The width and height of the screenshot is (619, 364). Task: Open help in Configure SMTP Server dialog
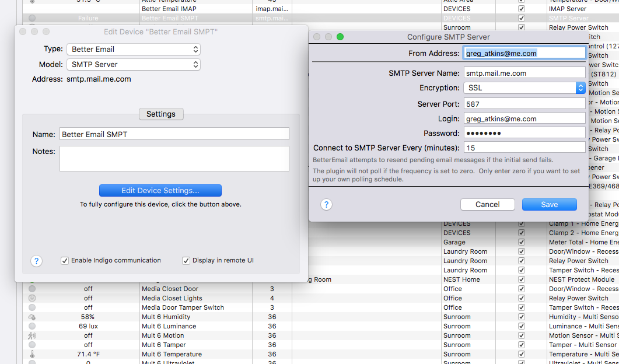point(326,205)
